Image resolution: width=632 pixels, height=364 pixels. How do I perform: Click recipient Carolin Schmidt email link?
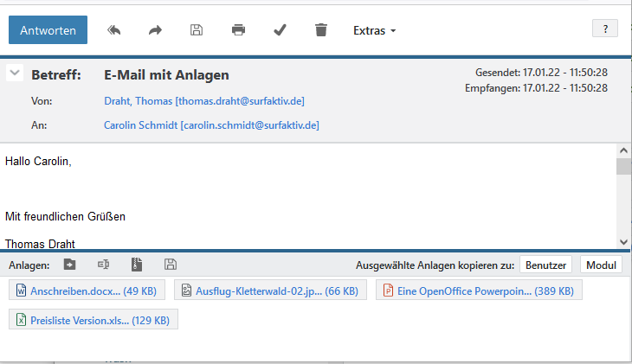click(x=211, y=125)
